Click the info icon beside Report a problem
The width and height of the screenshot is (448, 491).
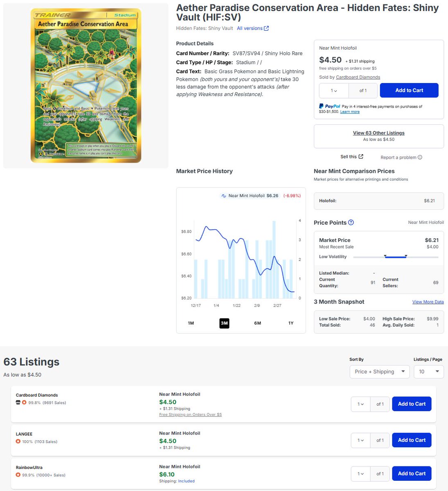point(420,157)
